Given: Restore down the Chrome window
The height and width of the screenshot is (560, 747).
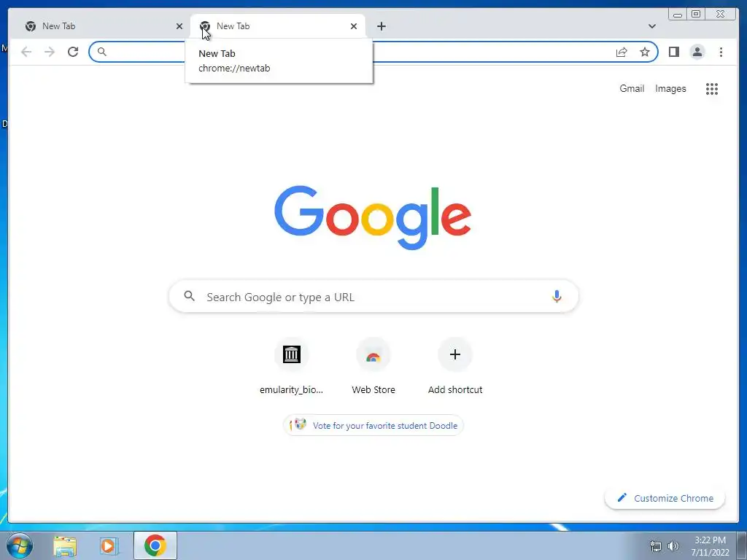Looking at the screenshot, I should pyautogui.click(x=695, y=15).
